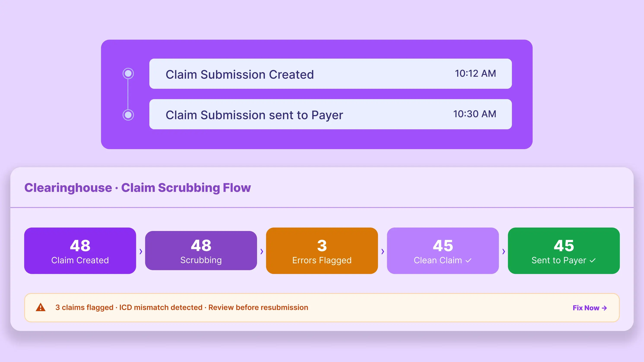Click the ICD mismatch alert message

[x=182, y=307]
